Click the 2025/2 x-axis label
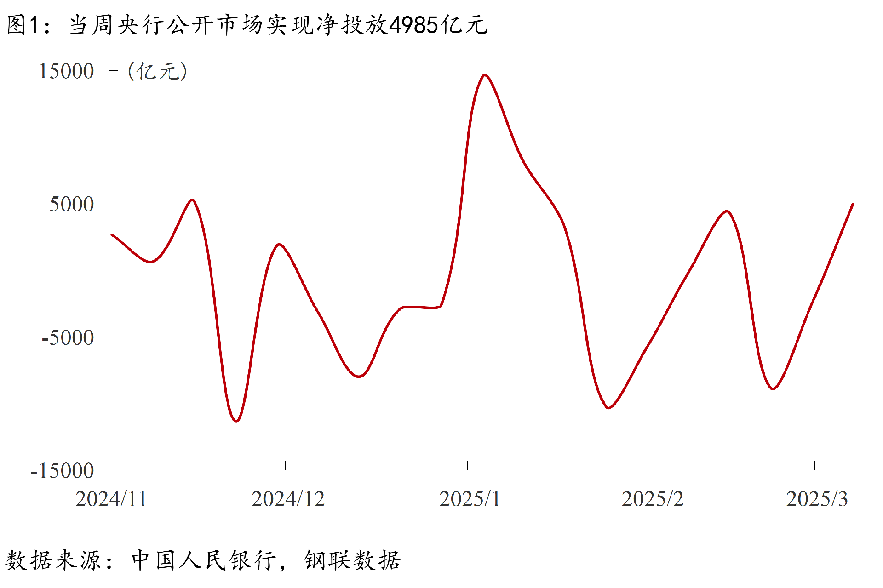 (652, 499)
